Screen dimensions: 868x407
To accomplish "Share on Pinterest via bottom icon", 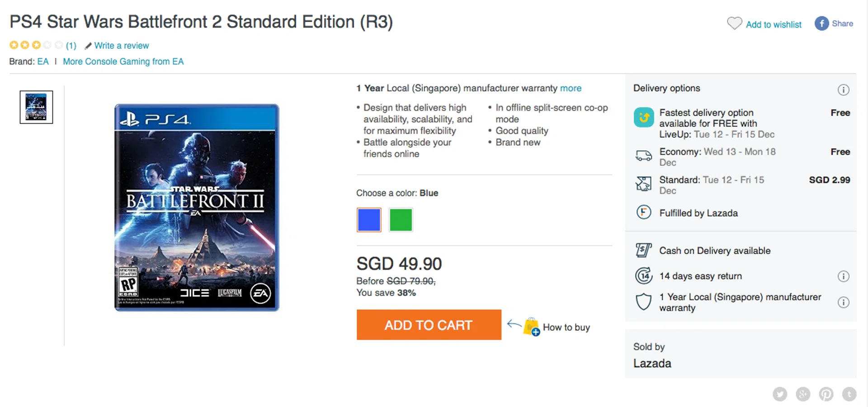I will [x=826, y=394].
